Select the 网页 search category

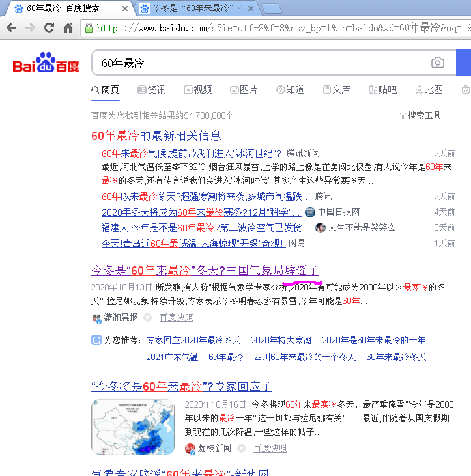[106, 90]
